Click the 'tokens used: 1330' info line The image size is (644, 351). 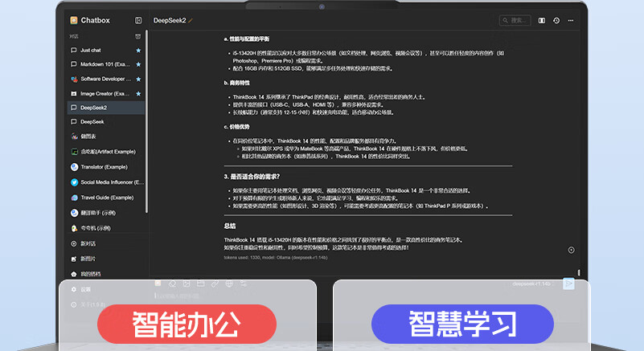(276, 258)
